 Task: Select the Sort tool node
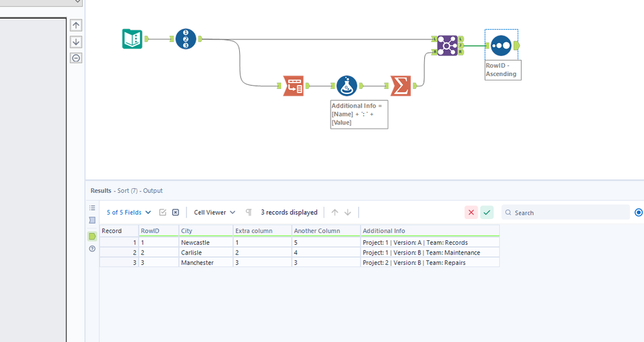pyautogui.click(x=501, y=46)
